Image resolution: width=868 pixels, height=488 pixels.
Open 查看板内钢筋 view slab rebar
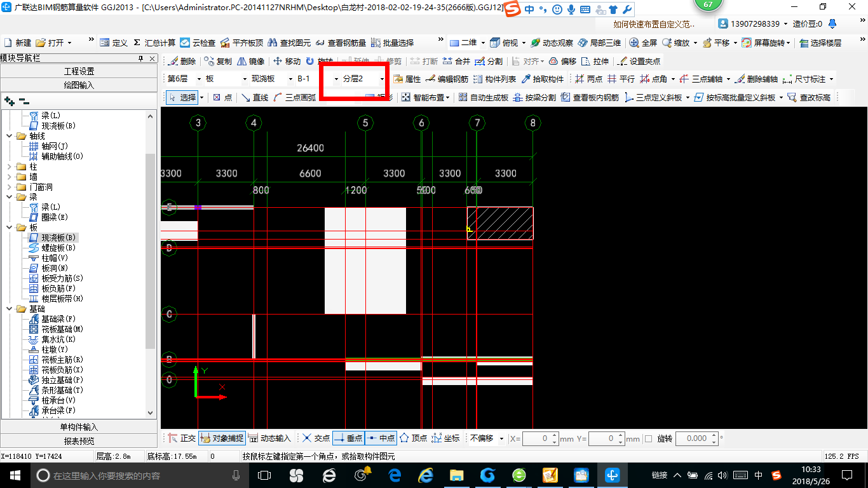(590, 97)
